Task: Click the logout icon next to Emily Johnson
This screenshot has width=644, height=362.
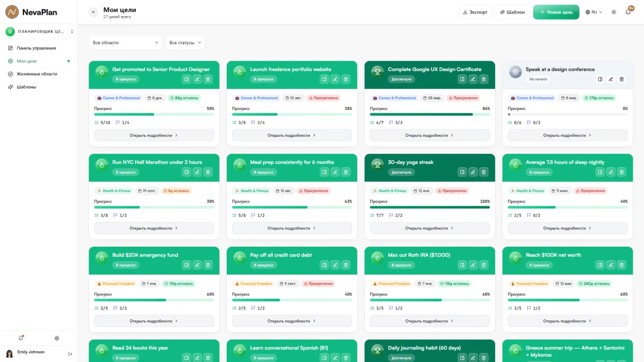Action: (70, 354)
